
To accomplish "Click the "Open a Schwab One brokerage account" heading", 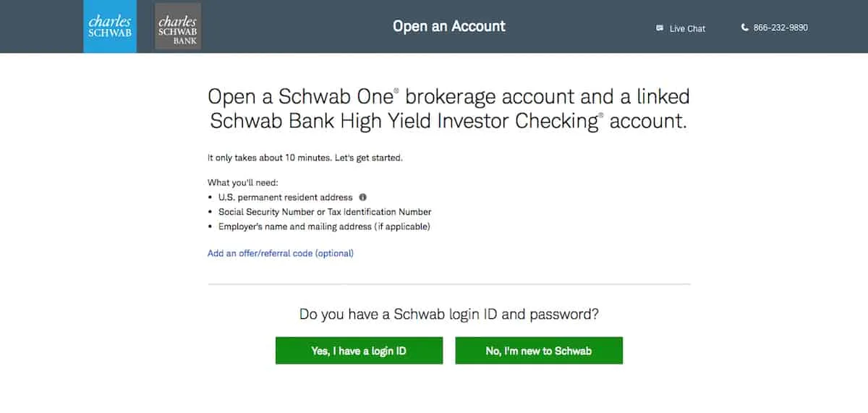I will pyautogui.click(x=448, y=96).
